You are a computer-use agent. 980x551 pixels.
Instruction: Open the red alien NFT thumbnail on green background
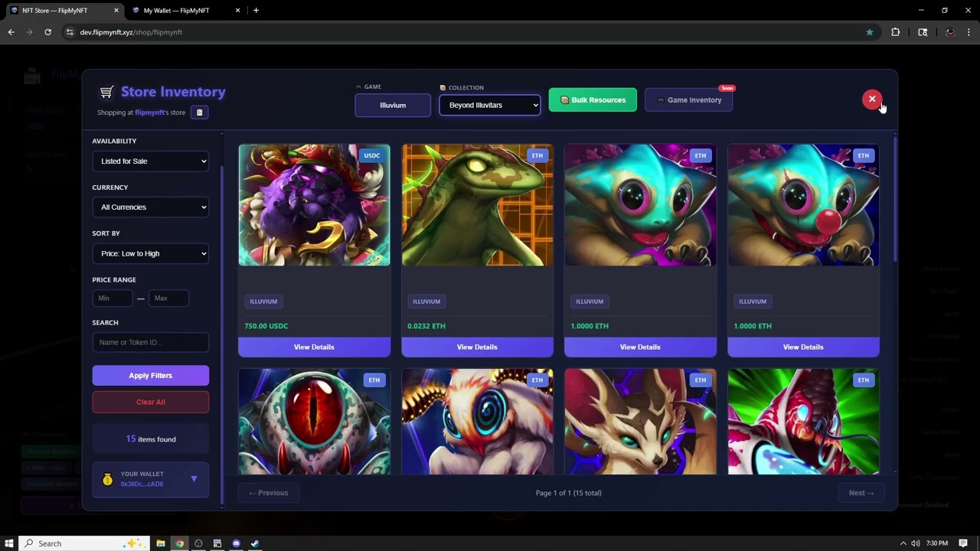coord(803,422)
